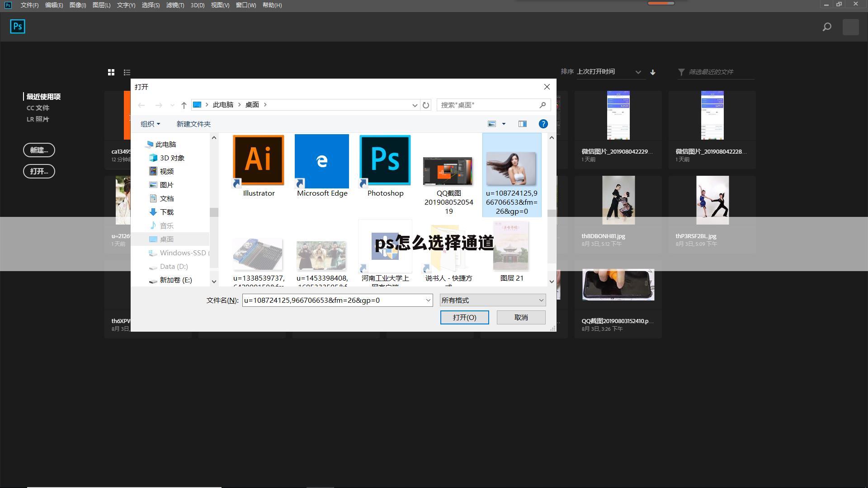Open the 选择(S) menu
The image size is (868, 488).
pos(151,5)
